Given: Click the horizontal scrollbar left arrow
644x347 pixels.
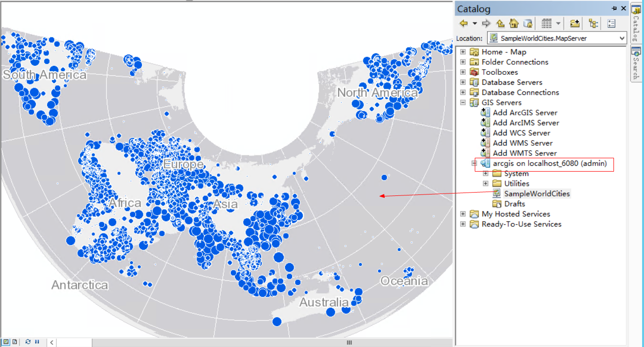Looking at the screenshot, I should 51,342.
